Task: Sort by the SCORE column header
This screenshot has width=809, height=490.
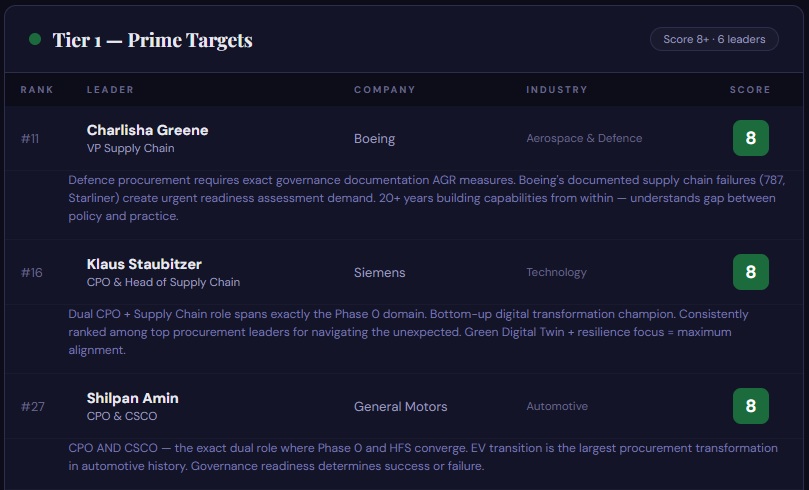Action: point(750,90)
